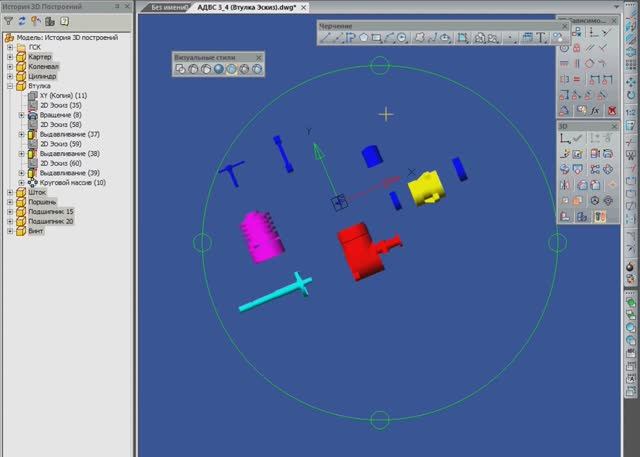Select the Hatch tool in Черчение toolbar
The height and width of the screenshot is (457, 640).
(462, 38)
